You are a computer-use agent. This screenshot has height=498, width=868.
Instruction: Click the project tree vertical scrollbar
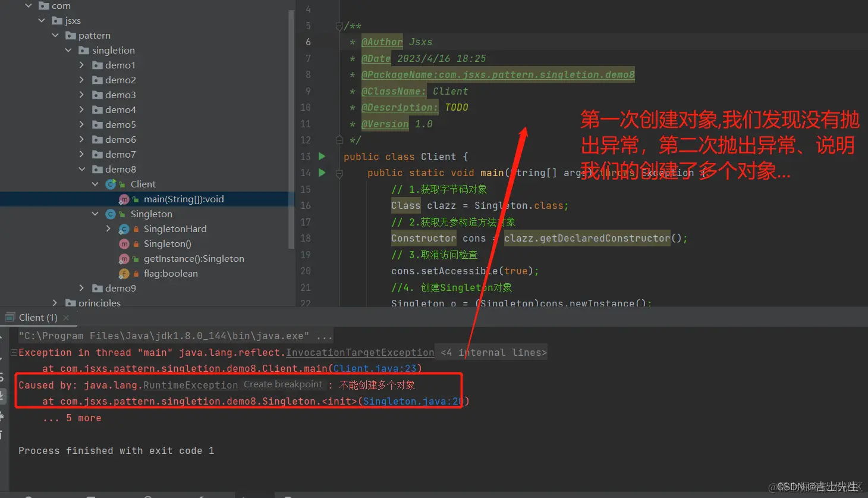pos(291,128)
